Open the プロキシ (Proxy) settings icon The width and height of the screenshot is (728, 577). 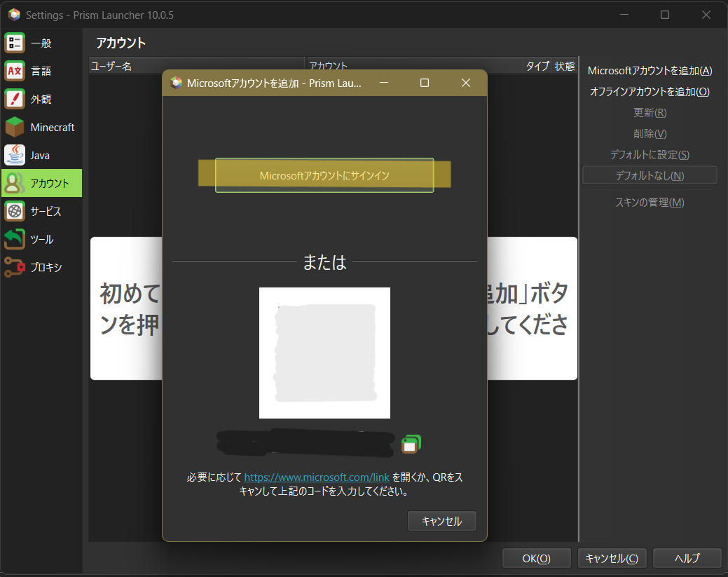click(x=15, y=267)
